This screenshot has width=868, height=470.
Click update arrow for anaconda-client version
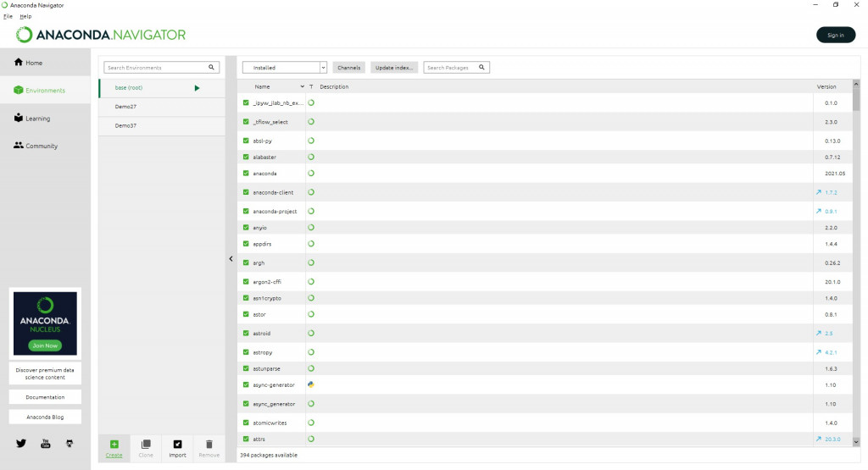tap(818, 192)
